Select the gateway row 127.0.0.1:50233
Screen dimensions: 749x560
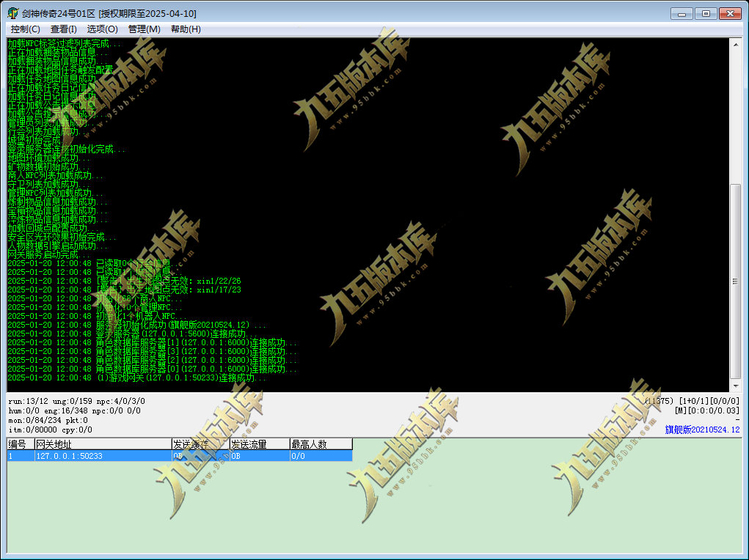pos(180,456)
